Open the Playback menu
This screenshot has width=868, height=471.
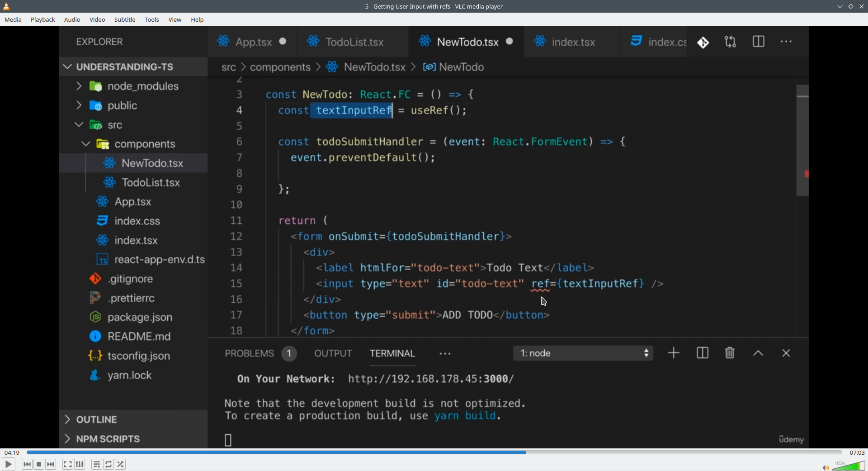pyautogui.click(x=43, y=19)
